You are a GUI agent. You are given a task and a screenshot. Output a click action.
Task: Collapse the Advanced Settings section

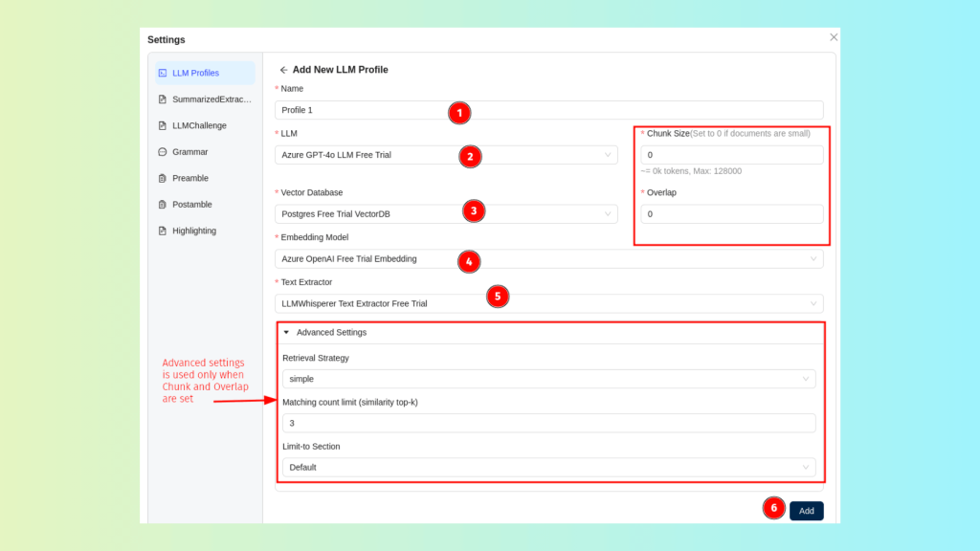click(x=286, y=333)
